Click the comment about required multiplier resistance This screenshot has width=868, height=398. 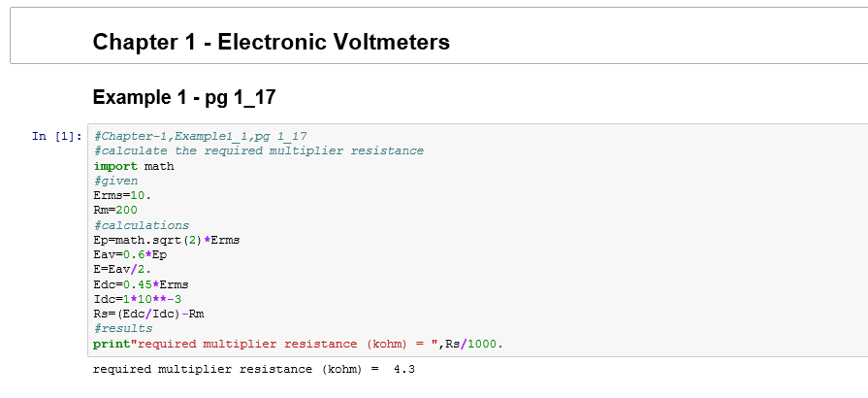[x=258, y=150]
